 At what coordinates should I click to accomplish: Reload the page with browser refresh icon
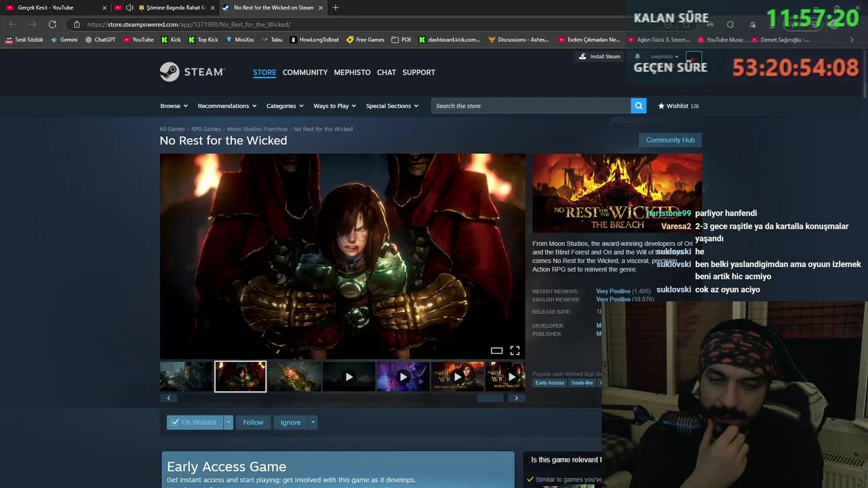52,24
